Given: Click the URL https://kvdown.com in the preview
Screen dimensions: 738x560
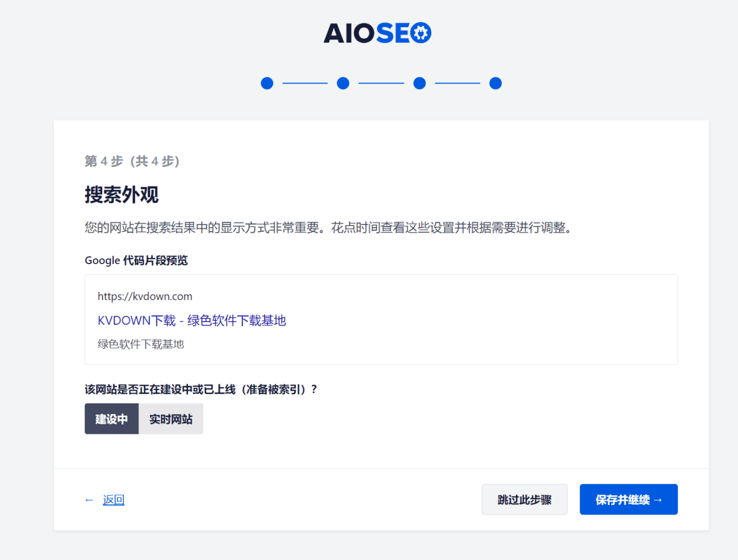Looking at the screenshot, I should click(x=144, y=296).
